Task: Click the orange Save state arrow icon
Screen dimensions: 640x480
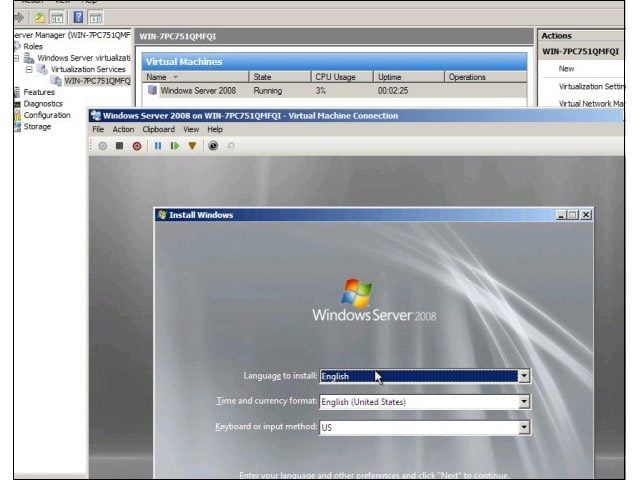Action: (192, 146)
